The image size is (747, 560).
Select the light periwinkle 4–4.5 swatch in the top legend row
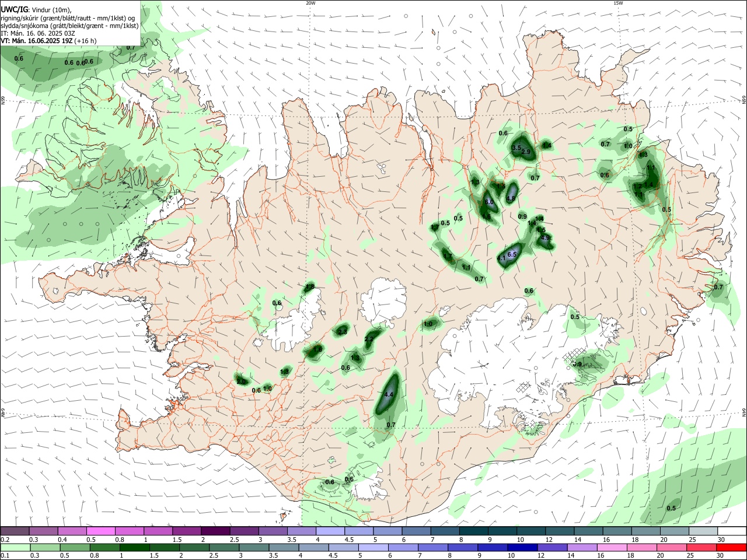click(x=330, y=531)
